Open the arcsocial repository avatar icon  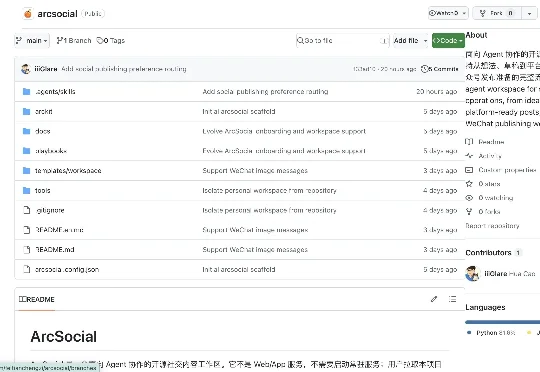(x=28, y=14)
